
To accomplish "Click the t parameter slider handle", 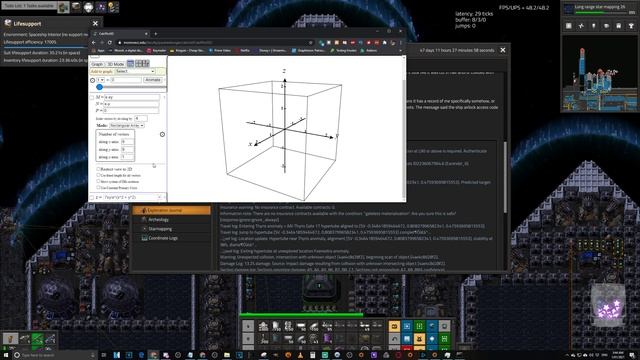I will pos(99,87).
